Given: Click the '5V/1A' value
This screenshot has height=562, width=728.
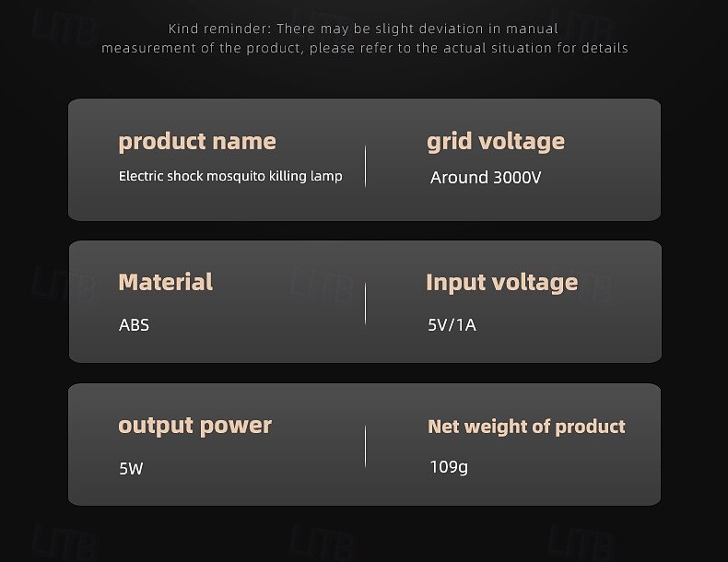Looking at the screenshot, I should 452,325.
